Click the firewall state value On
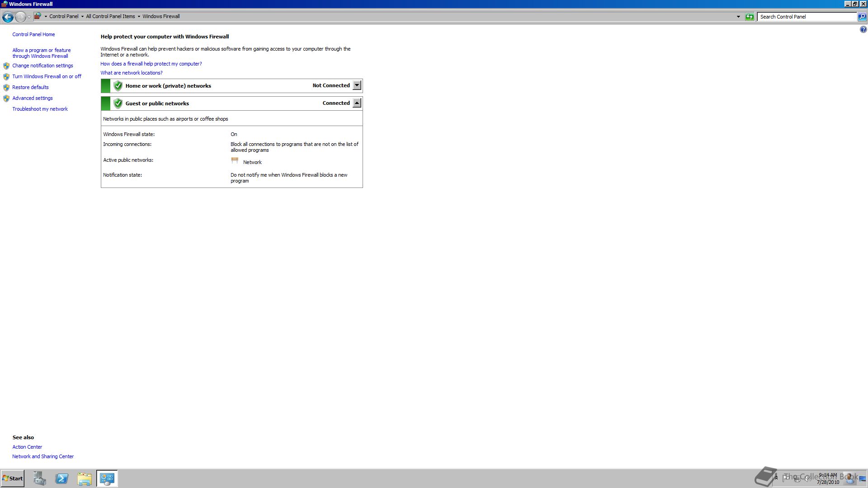Image resolution: width=868 pixels, height=488 pixels. point(234,134)
